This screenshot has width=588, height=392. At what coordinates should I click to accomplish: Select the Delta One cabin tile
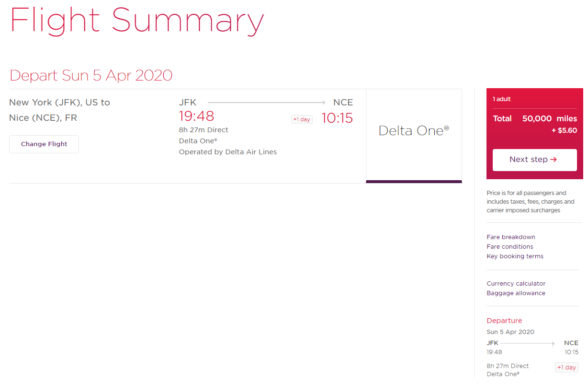pyautogui.click(x=414, y=136)
